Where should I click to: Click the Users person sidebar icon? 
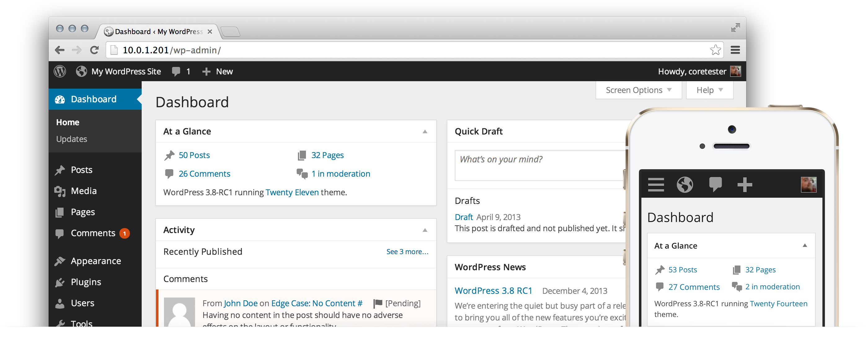(x=60, y=303)
